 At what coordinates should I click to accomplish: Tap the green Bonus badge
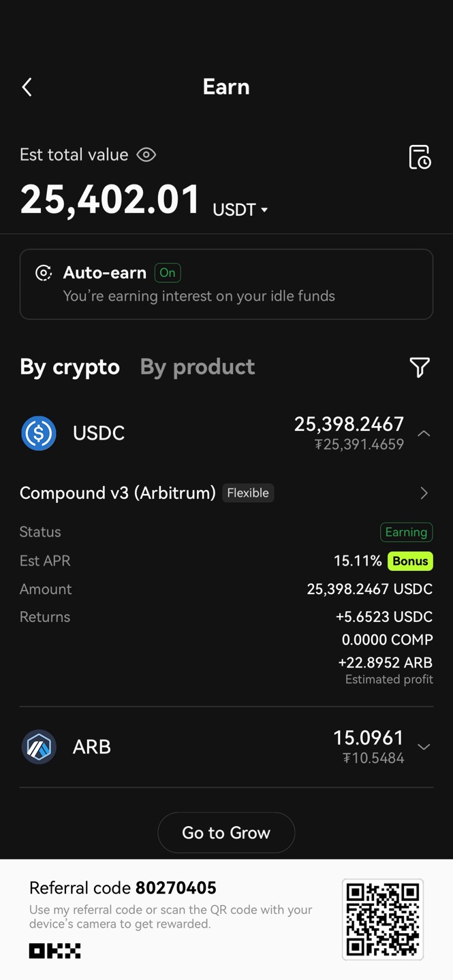point(410,561)
